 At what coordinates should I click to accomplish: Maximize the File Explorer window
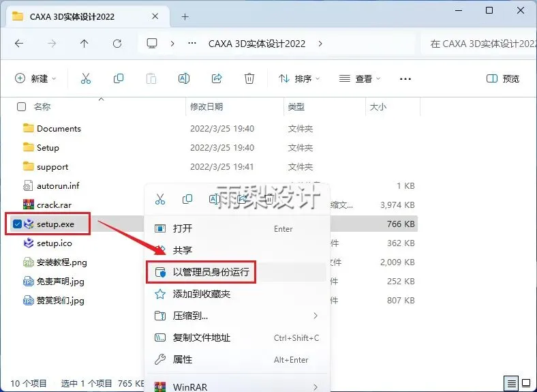point(489,10)
